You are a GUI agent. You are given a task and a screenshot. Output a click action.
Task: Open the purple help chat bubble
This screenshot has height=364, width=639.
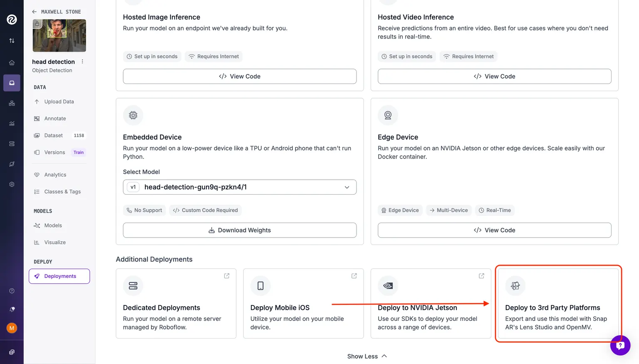click(x=620, y=345)
